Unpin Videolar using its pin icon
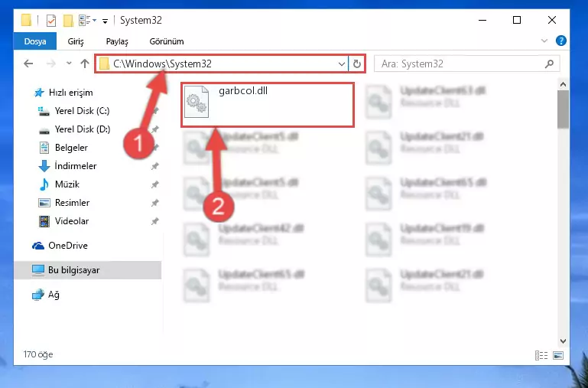The width and height of the screenshot is (588, 388). coord(154,221)
